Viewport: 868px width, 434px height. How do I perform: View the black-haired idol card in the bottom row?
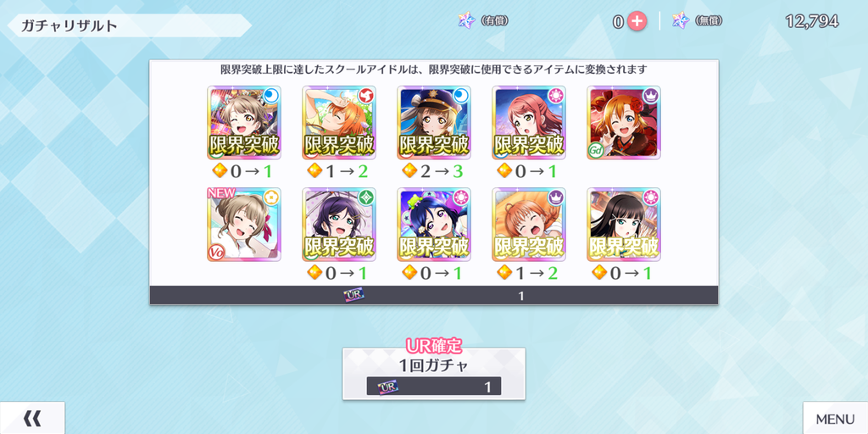624,224
